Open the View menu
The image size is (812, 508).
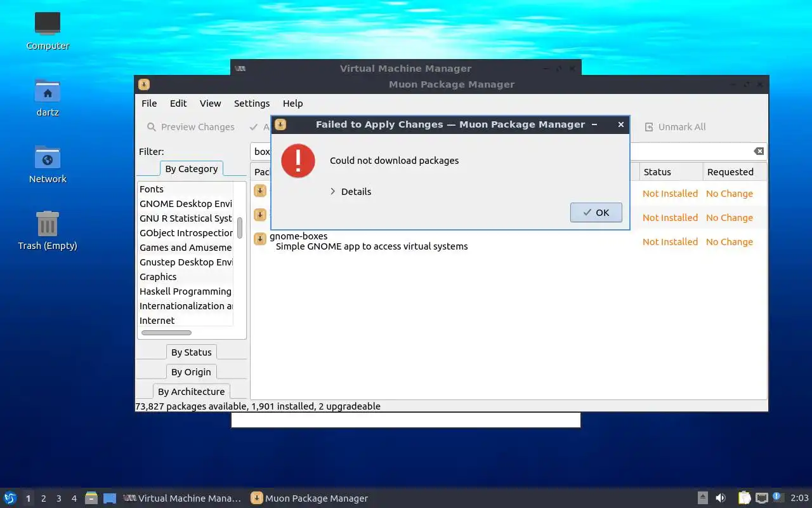[211, 104]
